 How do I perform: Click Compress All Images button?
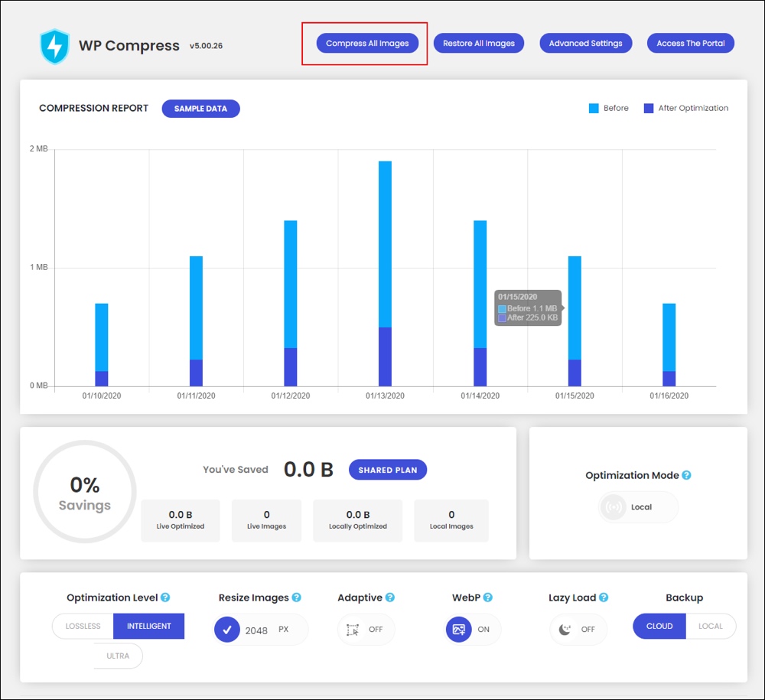(x=367, y=43)
